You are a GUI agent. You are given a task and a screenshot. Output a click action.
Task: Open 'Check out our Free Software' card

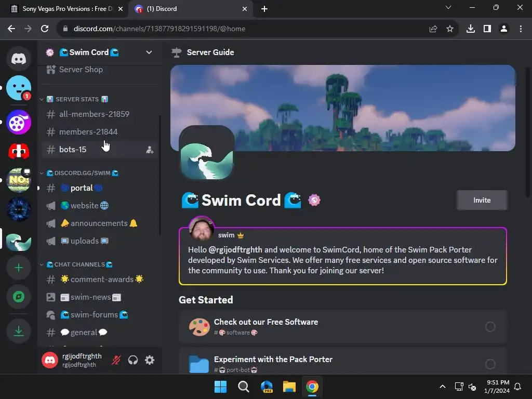click(x=343, y=327)
